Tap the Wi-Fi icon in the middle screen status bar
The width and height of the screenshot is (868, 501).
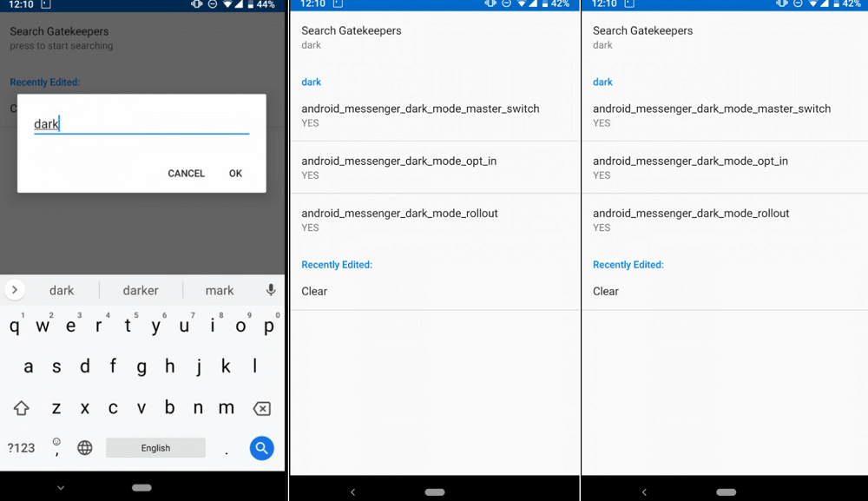click(521, 3)
